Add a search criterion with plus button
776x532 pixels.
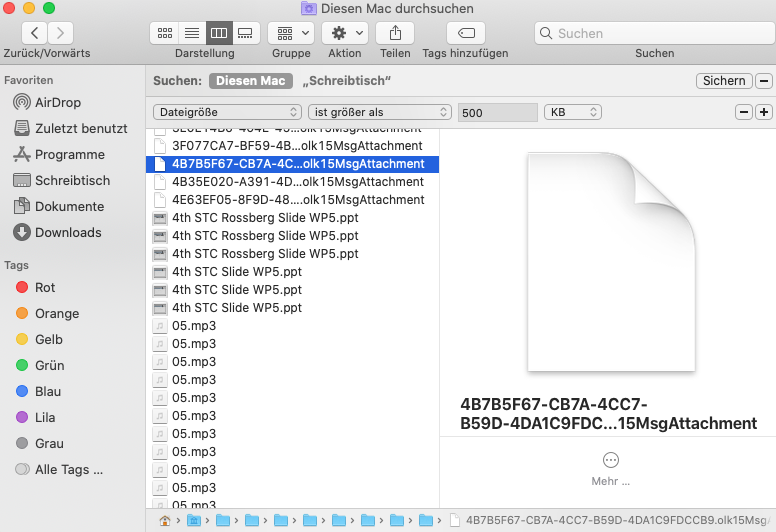point(764,112)
